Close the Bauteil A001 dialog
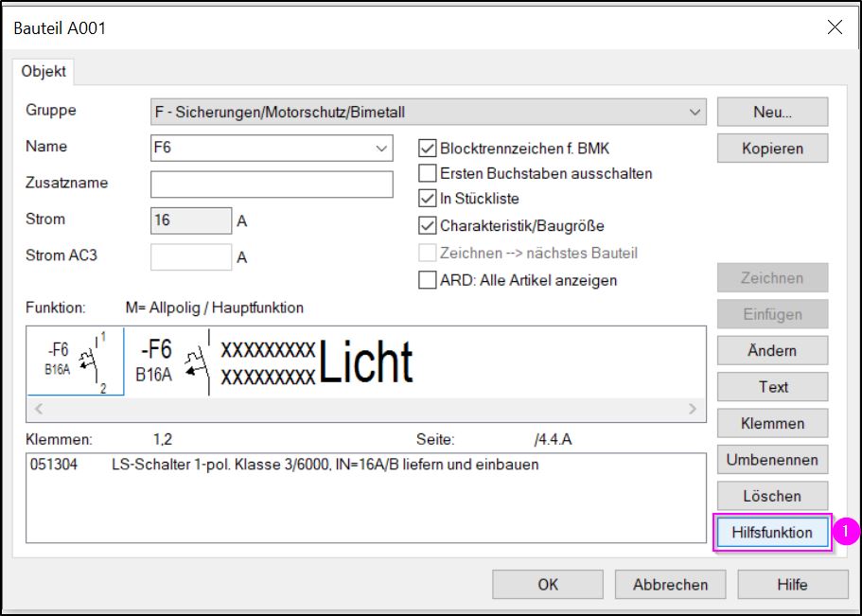This screenshot has height=616, width=862. point(835,26)
